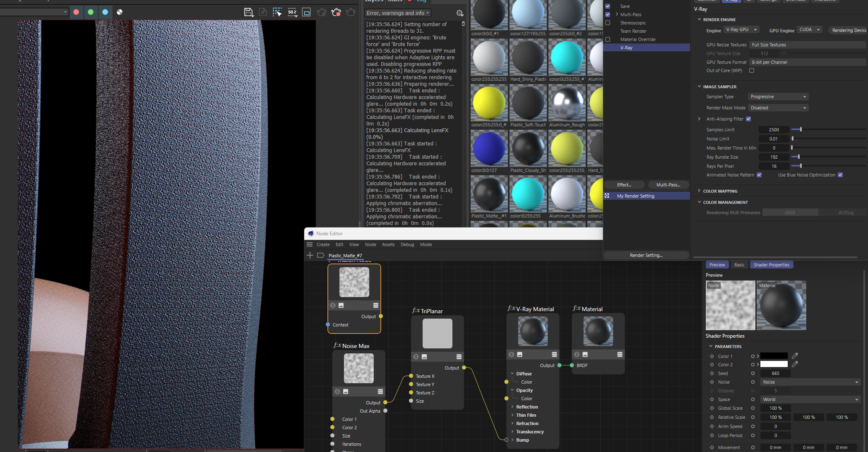Open the 50% zoom options icon

(292, 12)
